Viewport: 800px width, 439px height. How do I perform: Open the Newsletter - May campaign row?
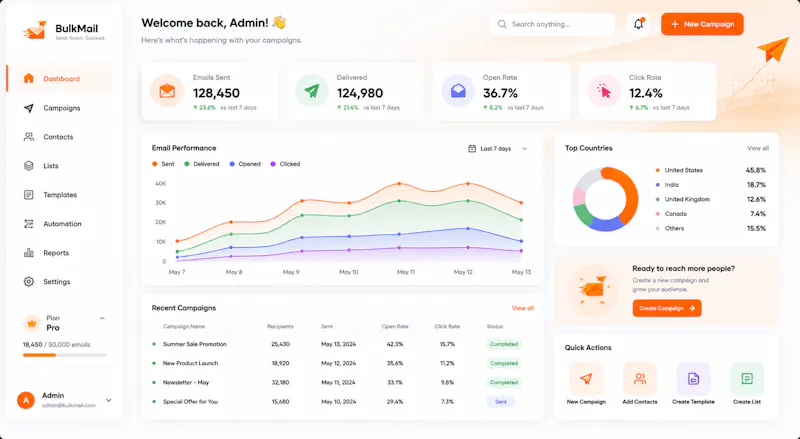(342, 382)
